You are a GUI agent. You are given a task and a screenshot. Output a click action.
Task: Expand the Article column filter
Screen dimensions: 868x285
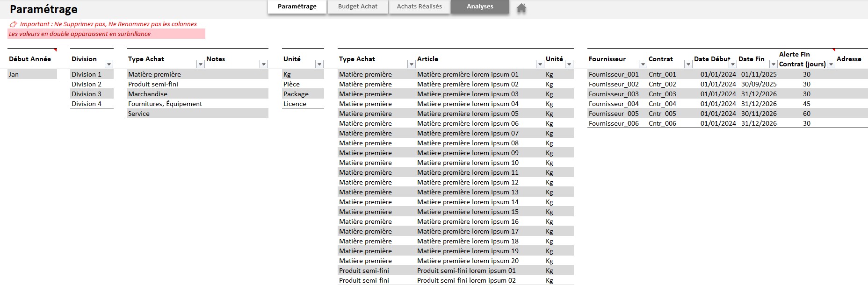click(x=540, y=64)
